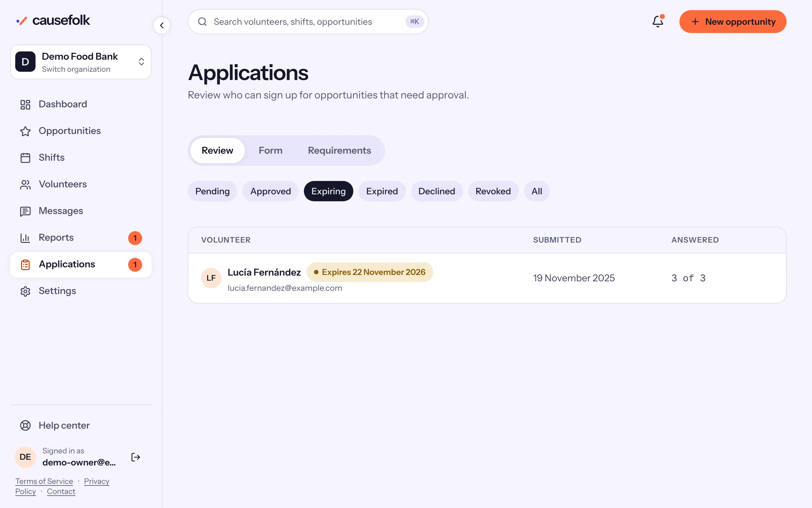Image resolution: width=812 pixels, height=508 pixels.
Task: Click the LF avatar for Lucía Fernández
Action: click(211, 278)
